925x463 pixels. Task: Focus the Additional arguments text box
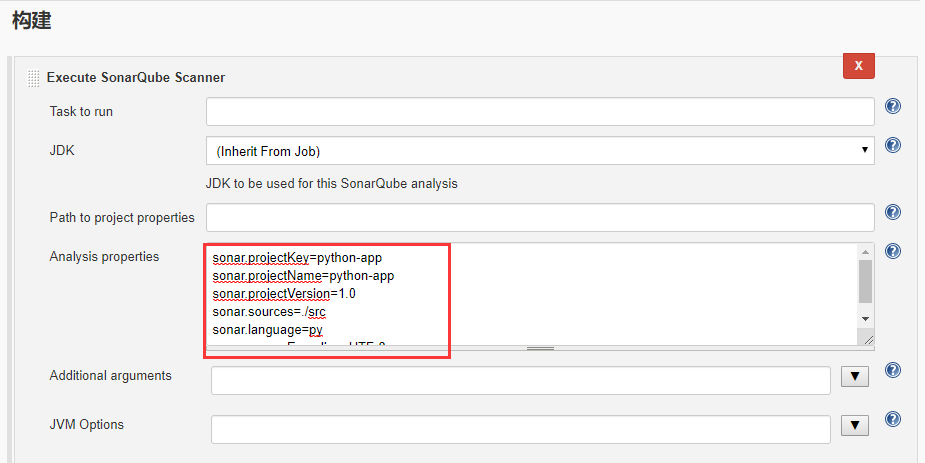520,380
